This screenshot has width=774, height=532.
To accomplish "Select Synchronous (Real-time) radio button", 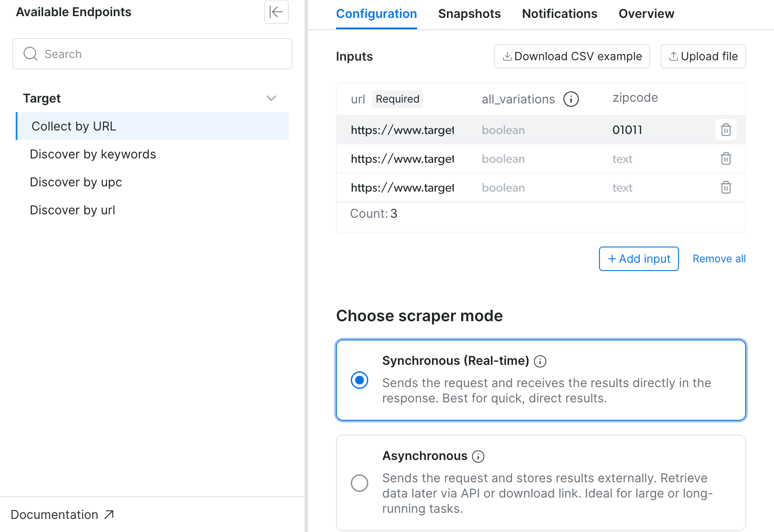I will [x=360, y=380].
